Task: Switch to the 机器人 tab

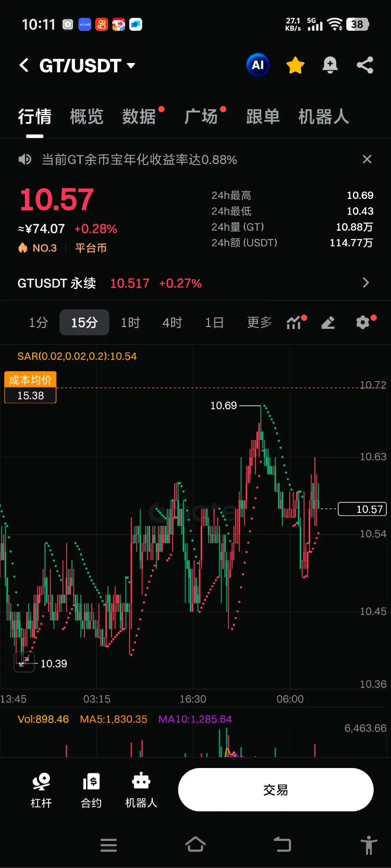Action: pyautogui.click(x=324, y=117)
